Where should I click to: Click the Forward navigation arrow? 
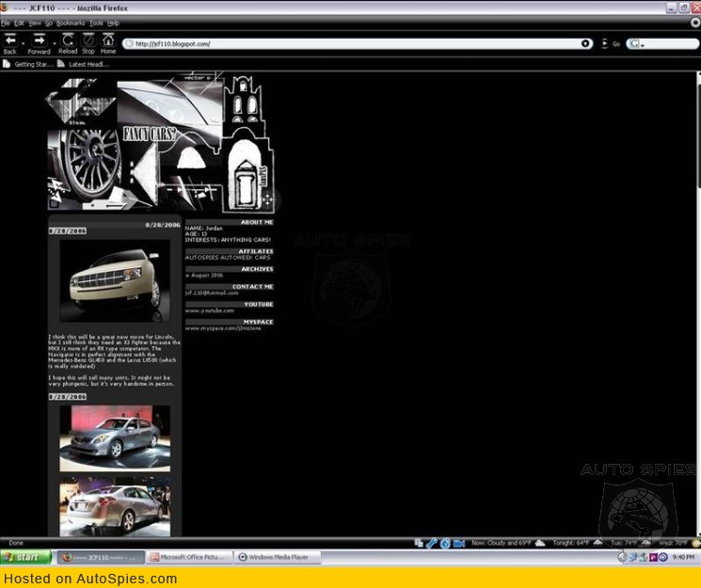tap(39, 40)
